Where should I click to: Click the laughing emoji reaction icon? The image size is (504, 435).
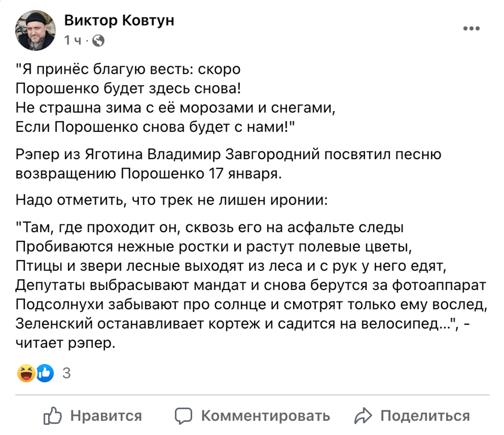coord(27,373)
